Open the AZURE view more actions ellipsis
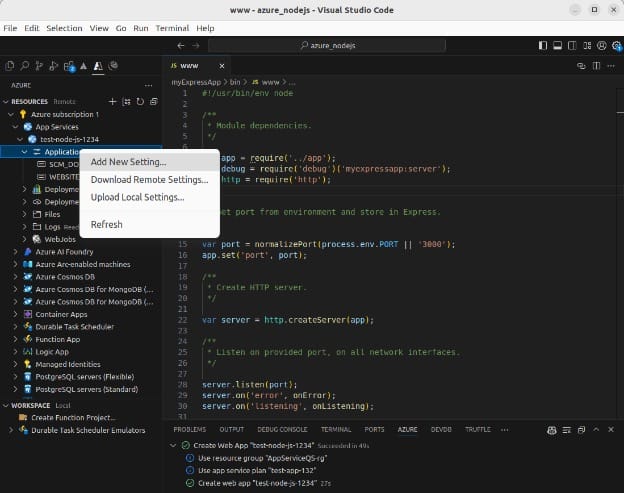This screenshot has width=624, height=493. point(148,86)
